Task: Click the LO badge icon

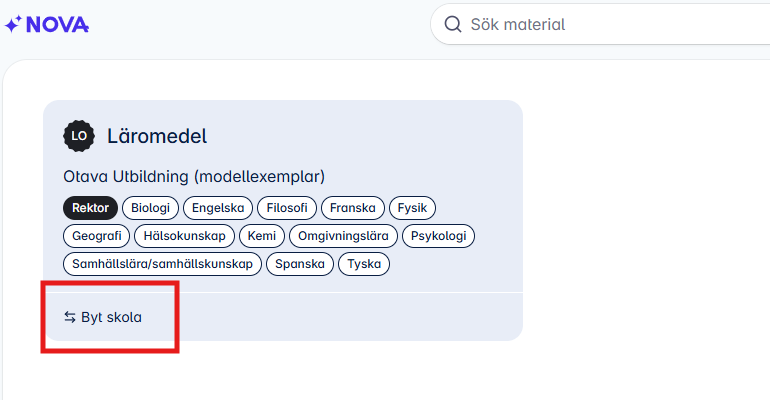Action: point(79,136)
